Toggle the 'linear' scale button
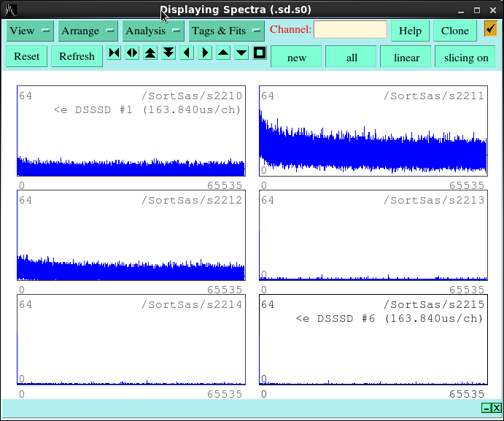 click(406, 58)
